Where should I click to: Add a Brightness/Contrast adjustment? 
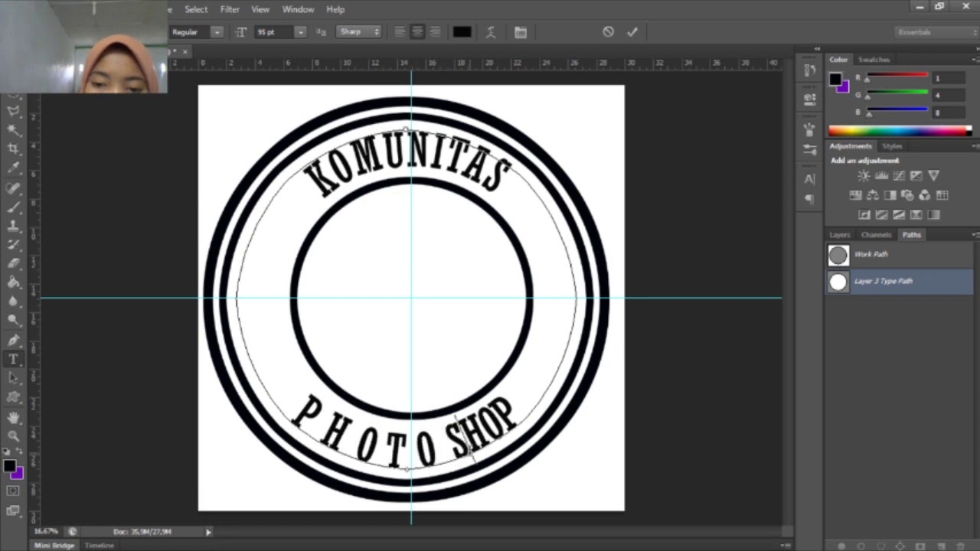(x=864, y=176)
